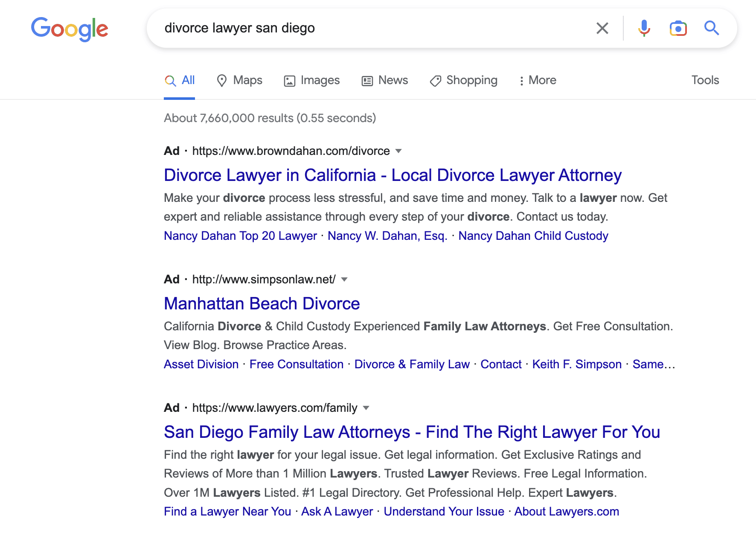The image size is (756, 536).
Task: Open San Diego Family Law Attorneys ad title
Action: click(x=412, y=432)
